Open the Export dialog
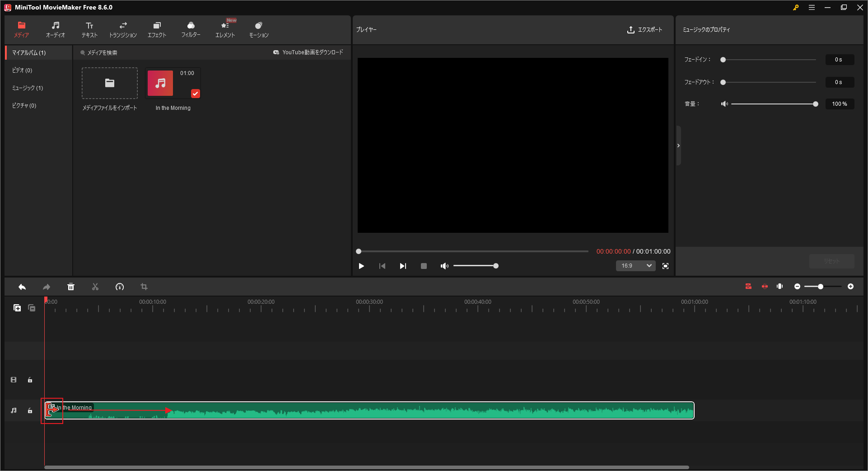 [x=644, y=30]
